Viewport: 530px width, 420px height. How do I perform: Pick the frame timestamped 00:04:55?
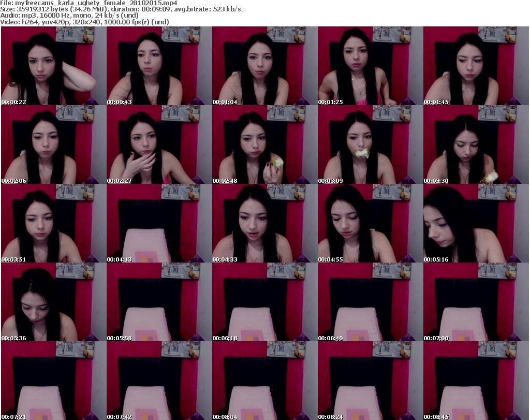coord(371,224)
